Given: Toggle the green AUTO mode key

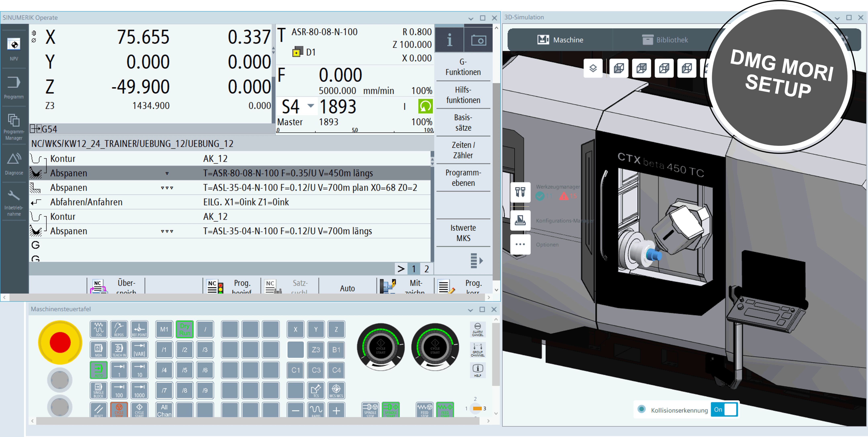Looking at the screenshot, I should [x=98, y=370].
